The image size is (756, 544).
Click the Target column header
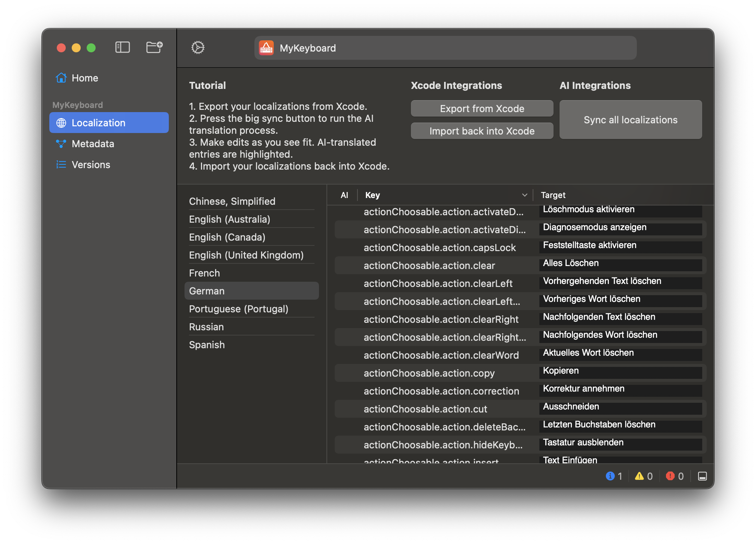553,195
